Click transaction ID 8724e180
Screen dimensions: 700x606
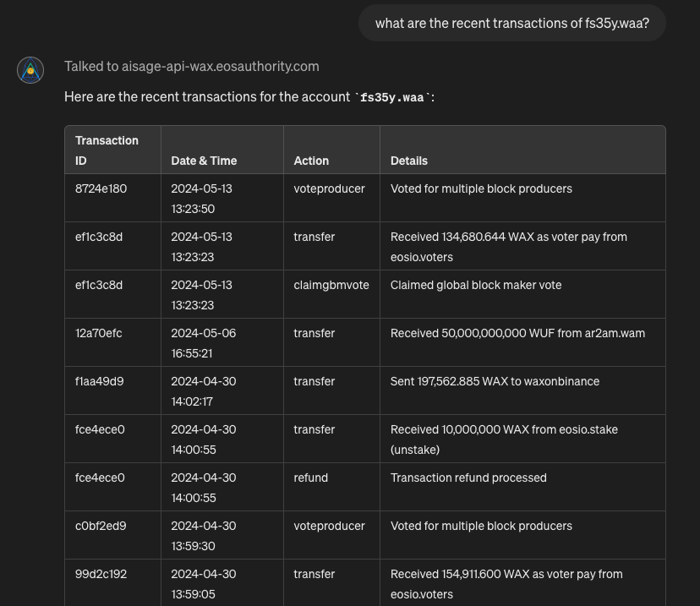101,188
